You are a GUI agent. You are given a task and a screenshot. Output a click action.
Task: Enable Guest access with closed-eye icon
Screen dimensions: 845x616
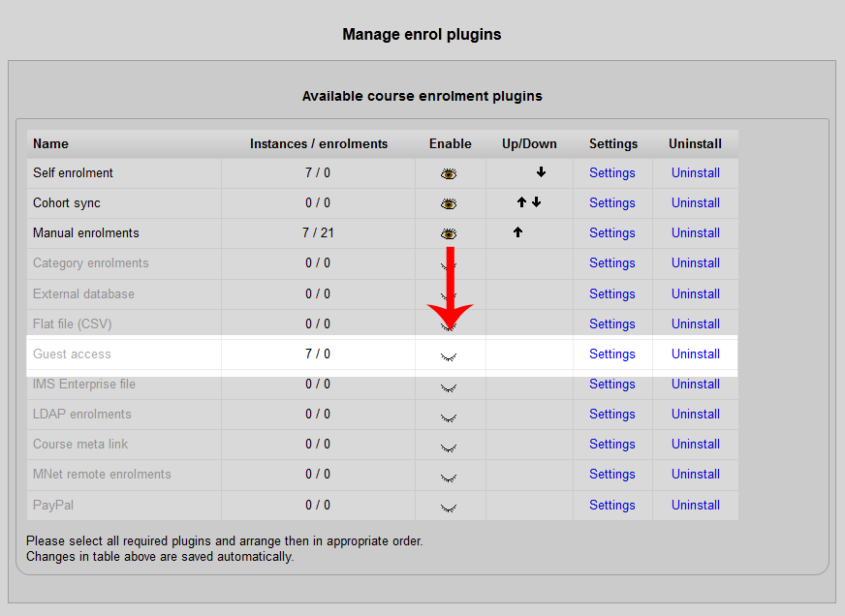click(449, 356)
